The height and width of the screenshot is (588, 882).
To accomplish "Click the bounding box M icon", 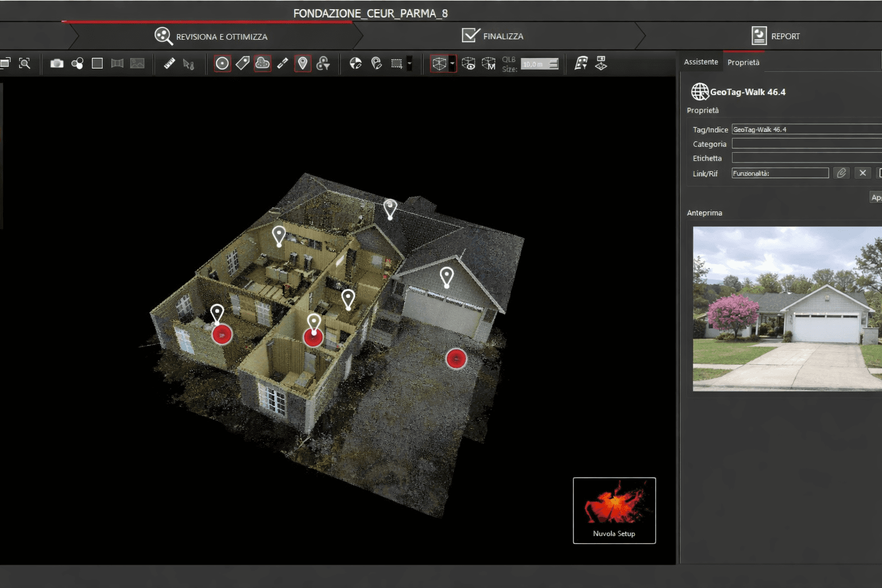I will pos(489,63).
